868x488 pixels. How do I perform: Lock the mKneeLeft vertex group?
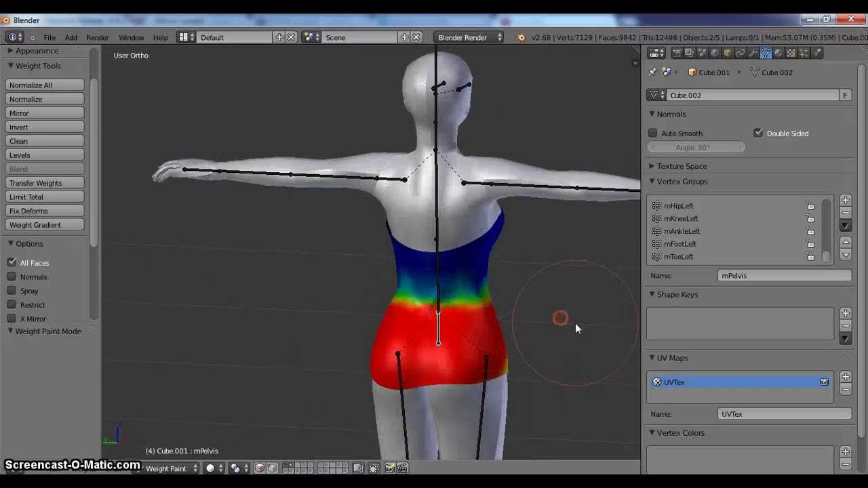pyautogui.click(x=810, y=218)
